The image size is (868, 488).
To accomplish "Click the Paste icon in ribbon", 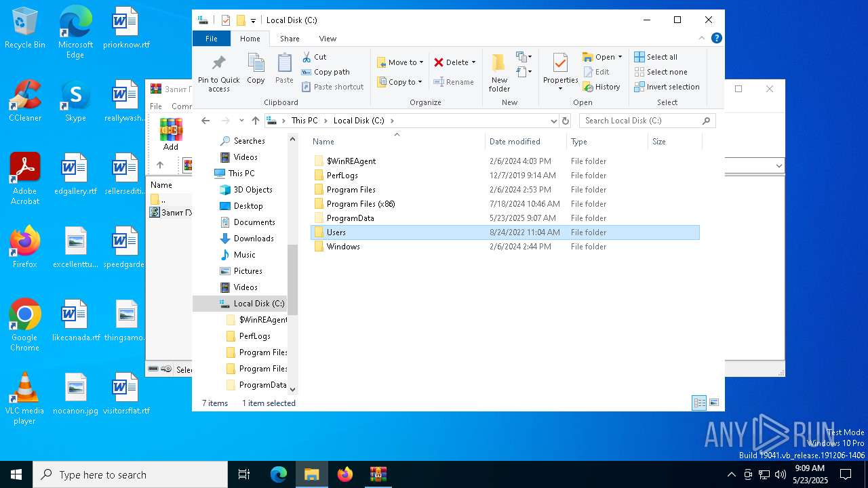I will coord(284,64).
